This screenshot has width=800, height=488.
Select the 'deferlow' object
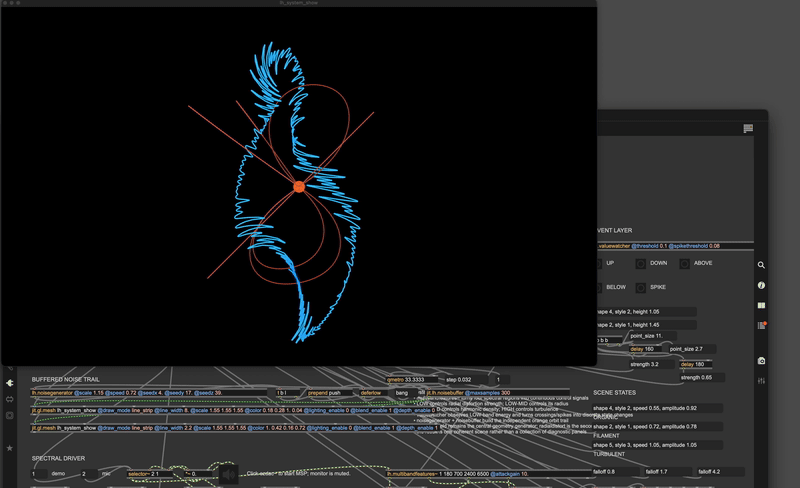(x=372, y=393)
